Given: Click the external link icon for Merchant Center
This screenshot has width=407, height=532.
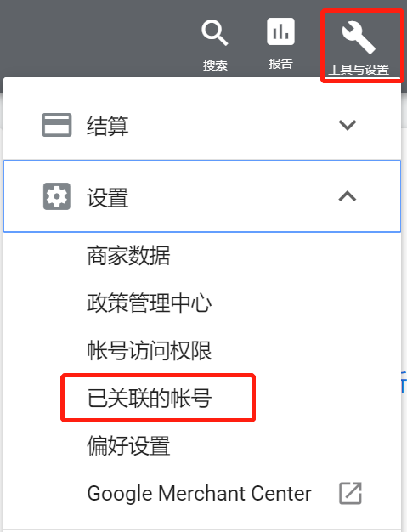Looking at the screenshot, I should pyautogui.click(x=350, y=493).
